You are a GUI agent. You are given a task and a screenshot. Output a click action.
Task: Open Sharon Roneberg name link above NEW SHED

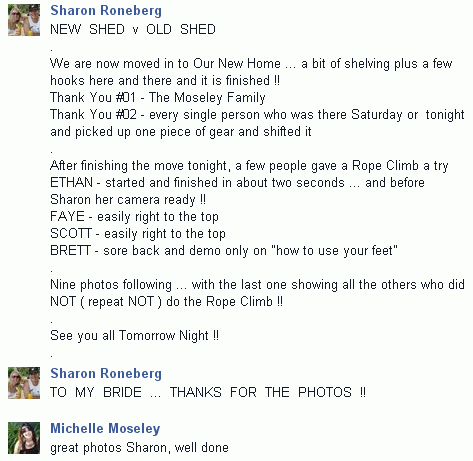(x=106, y=10)
